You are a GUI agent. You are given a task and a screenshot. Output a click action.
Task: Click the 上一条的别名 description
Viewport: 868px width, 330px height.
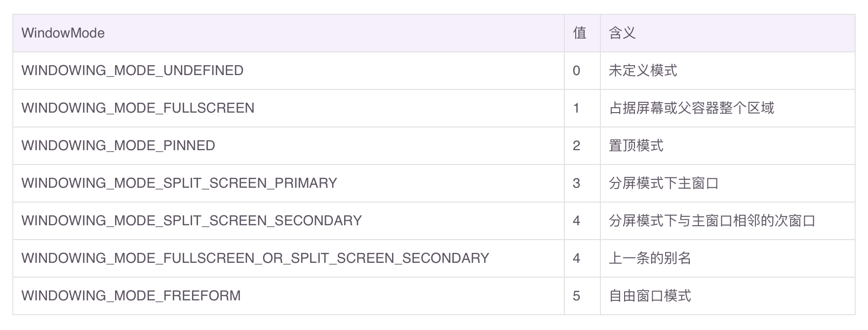[x=650, y=258]
